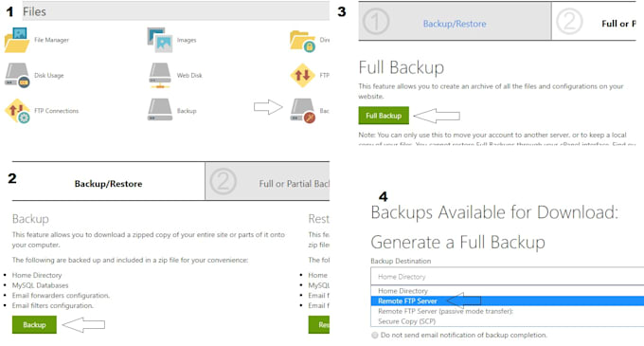Open the FTP Connections icon
Image resolution: width=644 pixels, height=346 pixels.
[x=17, y=111]
